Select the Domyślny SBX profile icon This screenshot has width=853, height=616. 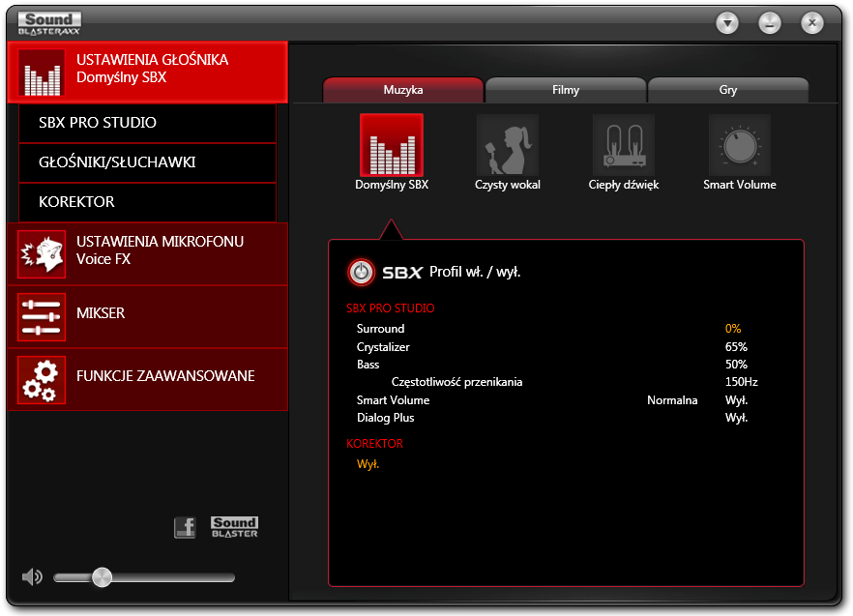pos(391,145)
